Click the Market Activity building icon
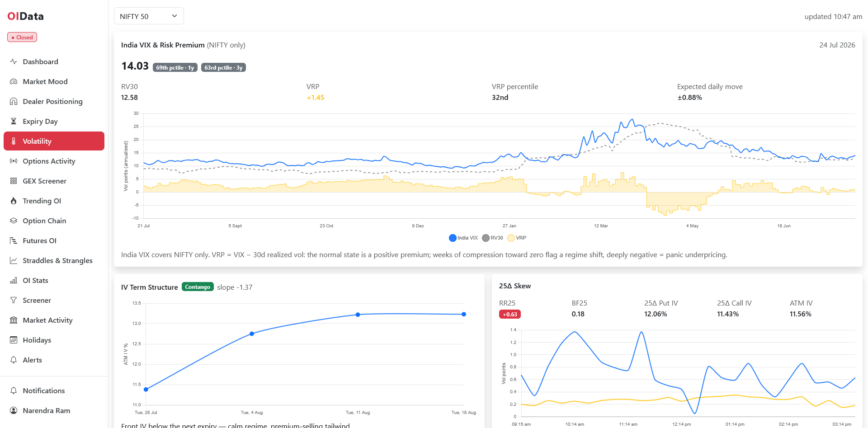 pos(14,320)
